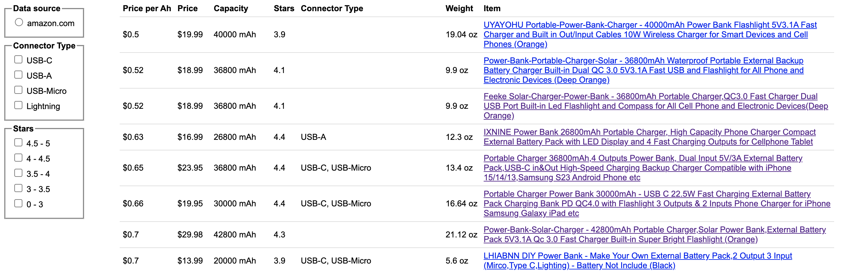This screenshot has height=271, width=868.
Task: Filter by 4.5 - 5 stars
Action: tap(18, 143)
